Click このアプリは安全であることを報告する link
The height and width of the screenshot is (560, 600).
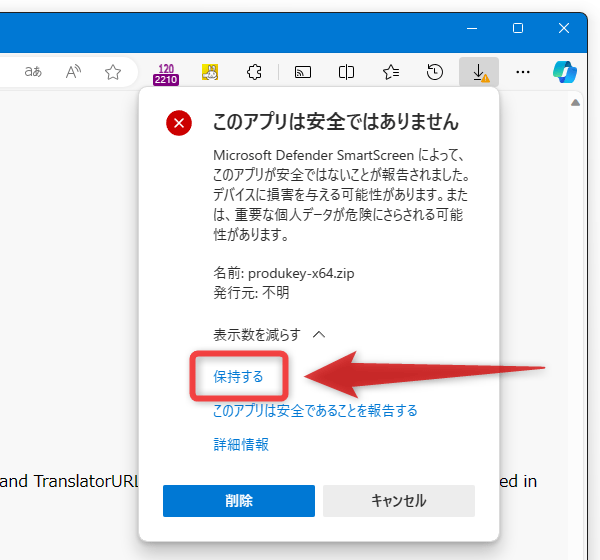pyautogui.click(x=315, y=411)
